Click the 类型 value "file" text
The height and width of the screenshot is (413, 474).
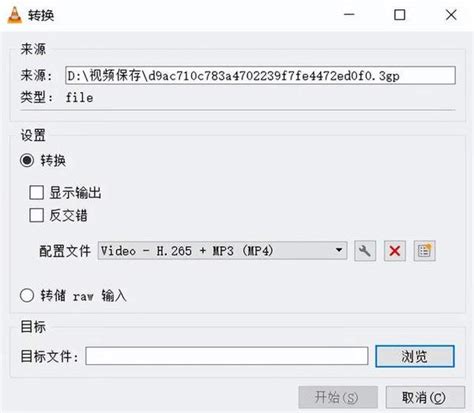coord(79,98)
